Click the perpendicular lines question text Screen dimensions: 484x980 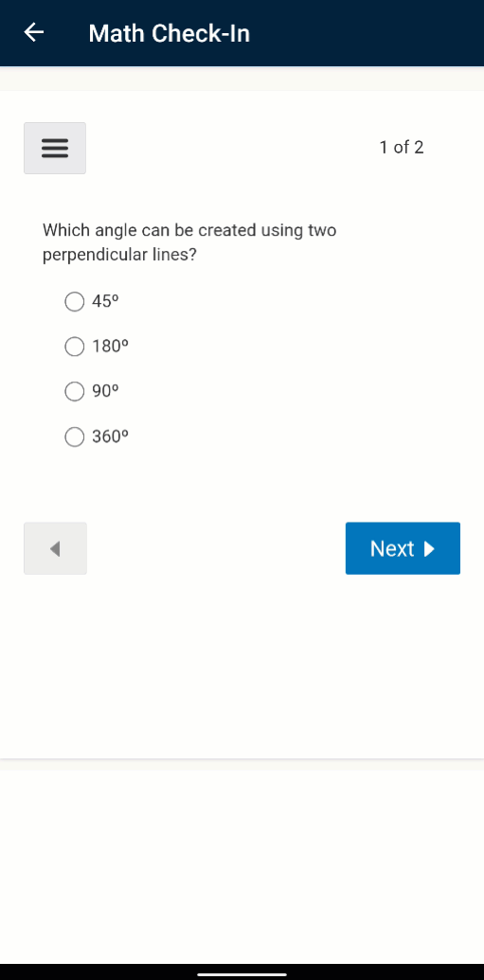[x=189, y=243]
